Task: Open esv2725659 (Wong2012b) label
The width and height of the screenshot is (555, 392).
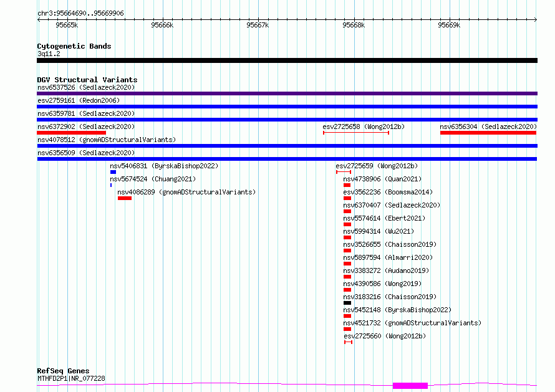Action: [x=377, y=166]
